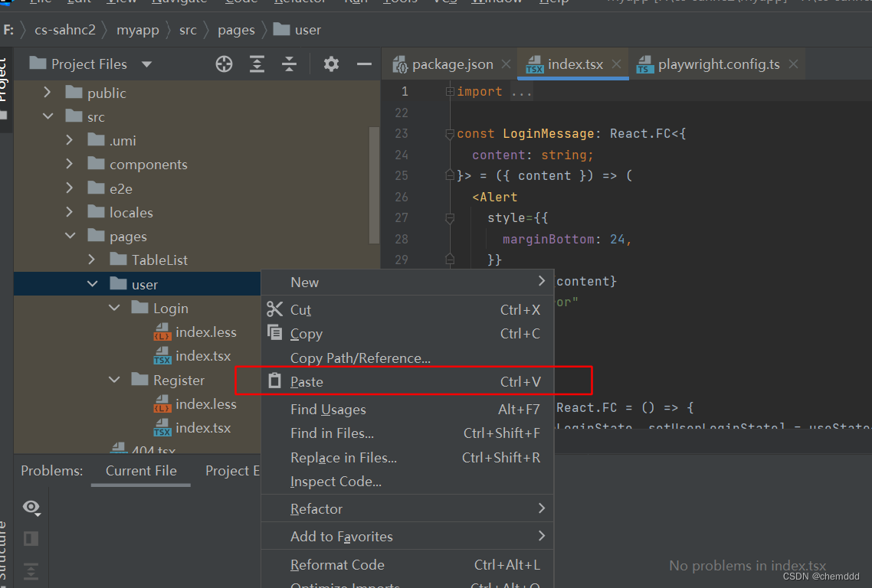872x588 pixels.
Task: Click the scissors Cut icon
Action: [275, 309]
